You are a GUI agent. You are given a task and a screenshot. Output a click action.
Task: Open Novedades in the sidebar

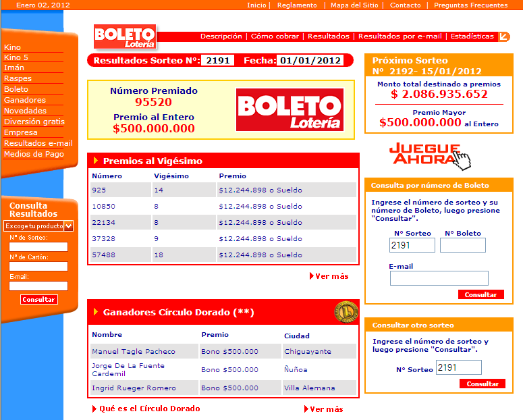(x=25, y=111)
